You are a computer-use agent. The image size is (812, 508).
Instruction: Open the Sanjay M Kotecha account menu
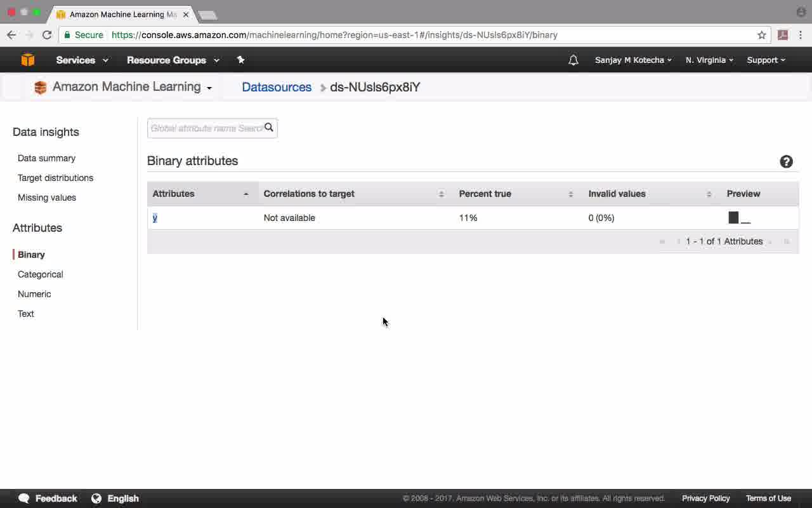point(633,60)
